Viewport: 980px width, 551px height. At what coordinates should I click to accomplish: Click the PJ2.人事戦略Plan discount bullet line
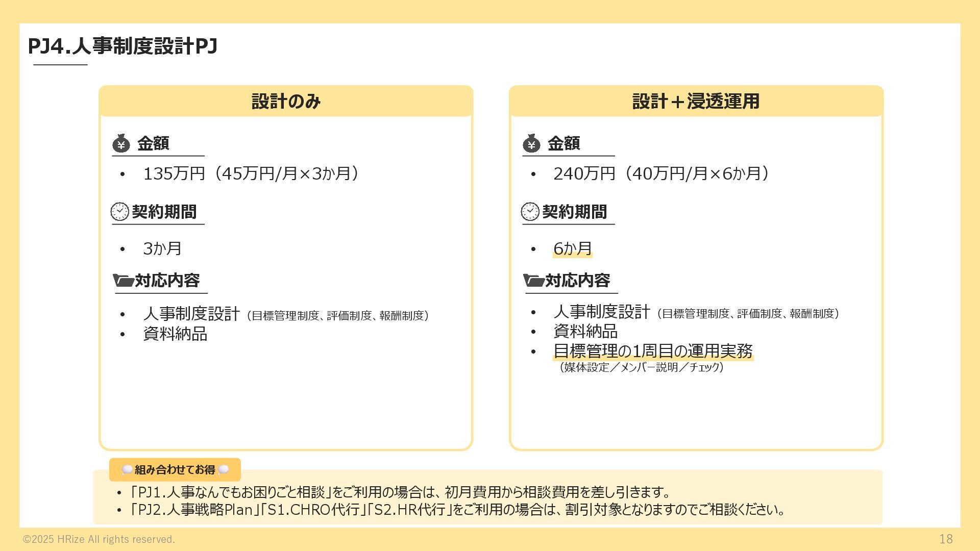(458, 510)
